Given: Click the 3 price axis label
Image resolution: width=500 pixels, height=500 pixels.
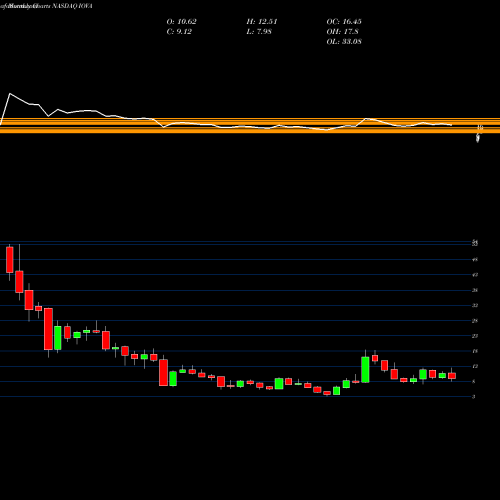Looking at the screenshot, I should click(x=474, y=397).
